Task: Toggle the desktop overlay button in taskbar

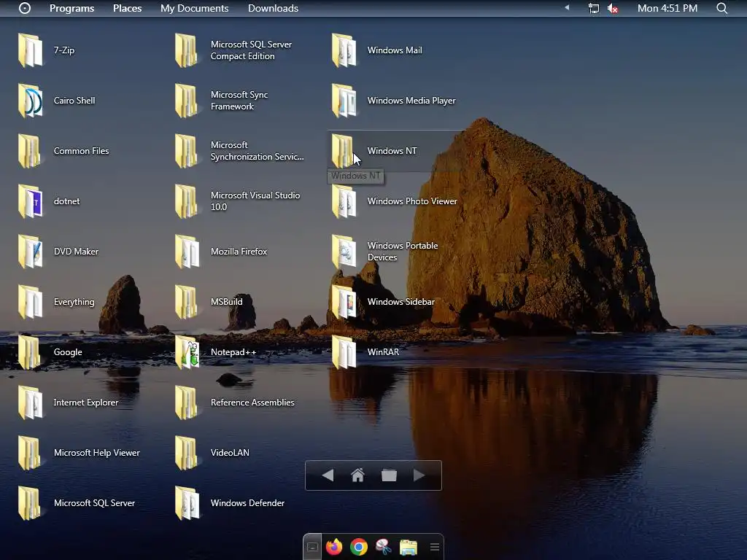Action: 312,547
